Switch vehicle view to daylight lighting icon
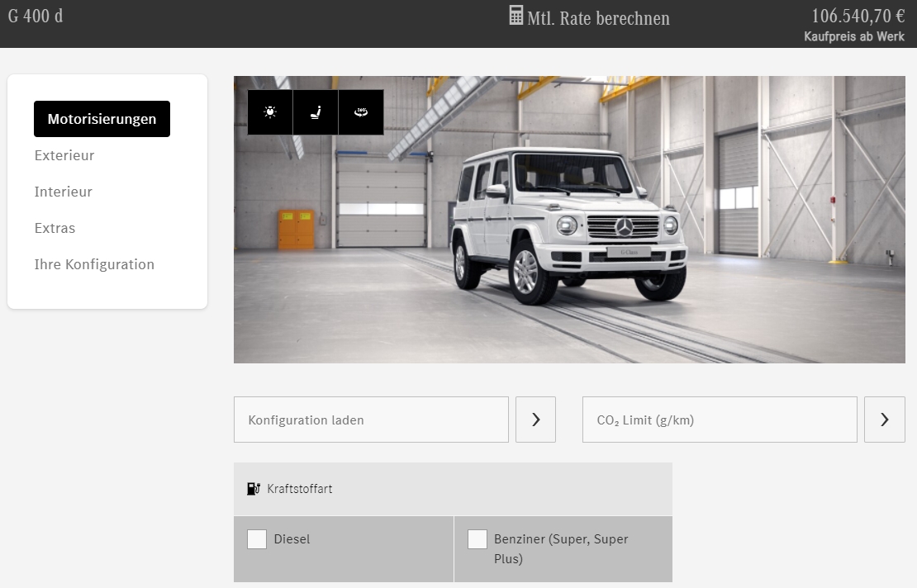 click(269, 112)
